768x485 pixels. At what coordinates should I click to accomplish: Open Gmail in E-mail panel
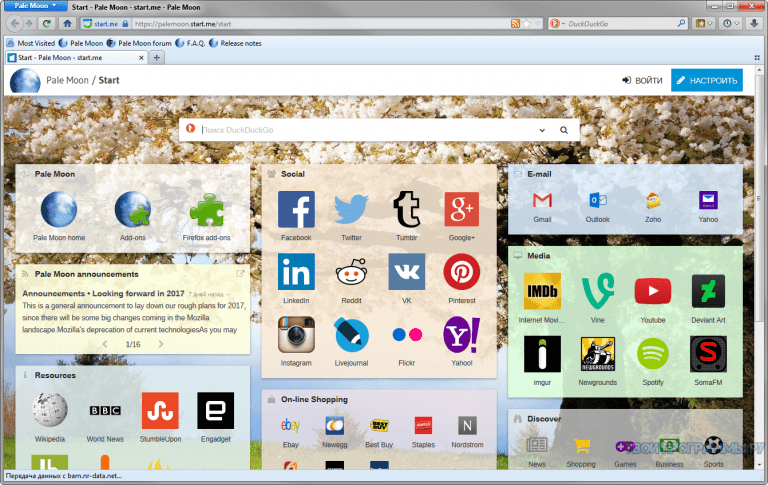click(x=542, y=200)
